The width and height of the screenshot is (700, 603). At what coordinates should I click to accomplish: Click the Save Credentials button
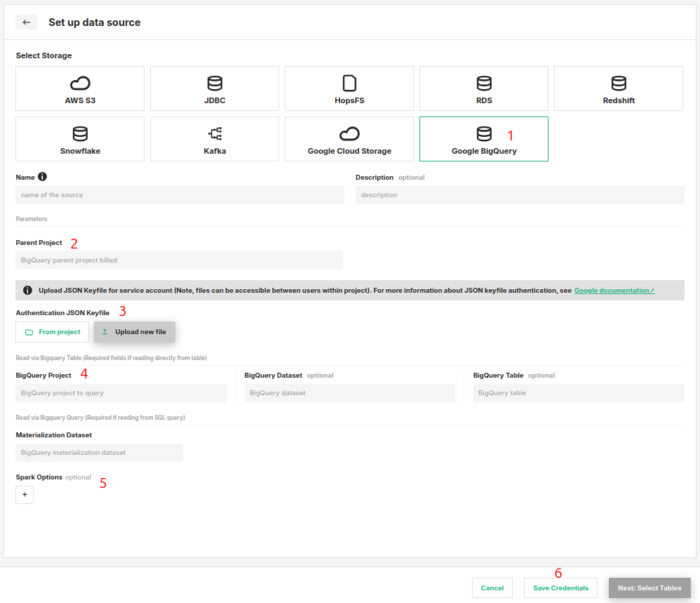coord(560,588)
